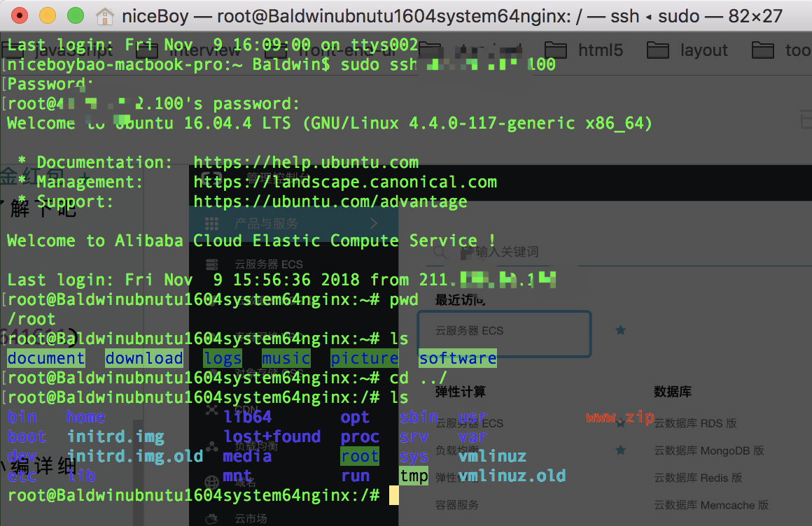Open 云数据库 Memcache 版 link

pos(711,505)
